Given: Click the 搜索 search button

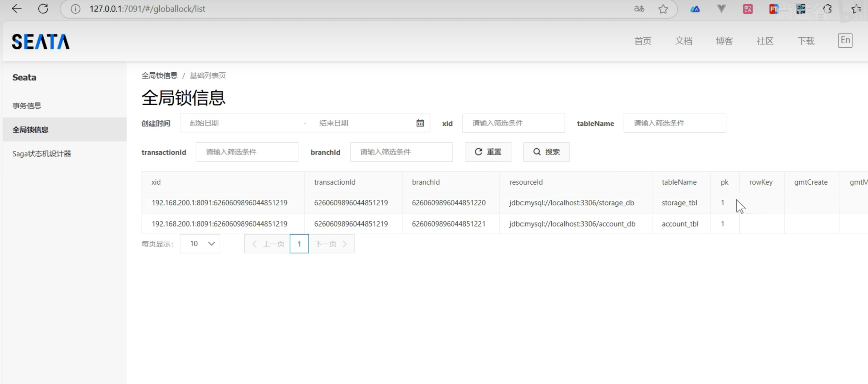Looking at the screenshot, I should point(546,152).
